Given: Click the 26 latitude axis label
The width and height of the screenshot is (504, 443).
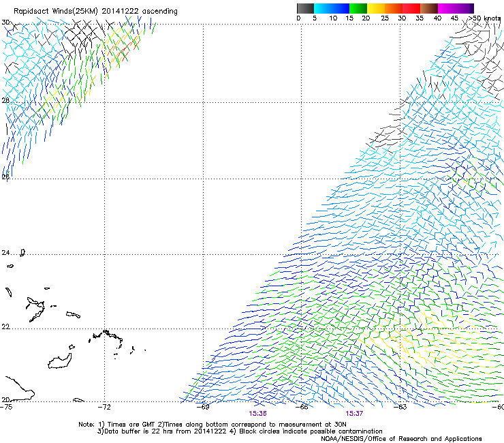Looking at the screenshot, I should [5, 177].
